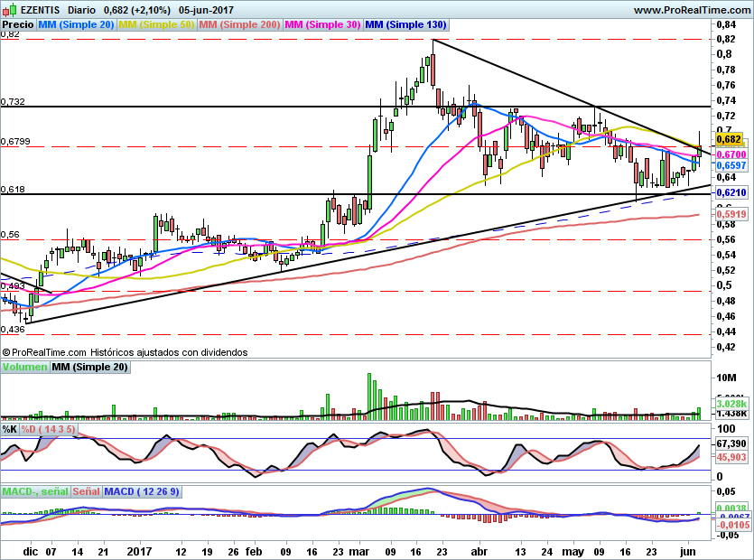This screenshot has height=560, width=754.
Task: Open the www.ProRealTime.com link
Action: (x=691, y=10)
